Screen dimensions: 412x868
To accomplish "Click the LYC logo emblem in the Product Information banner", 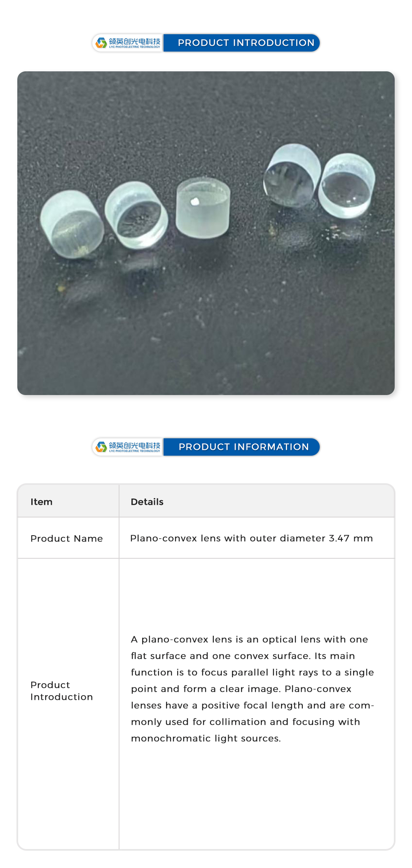I will coord(101,447).
